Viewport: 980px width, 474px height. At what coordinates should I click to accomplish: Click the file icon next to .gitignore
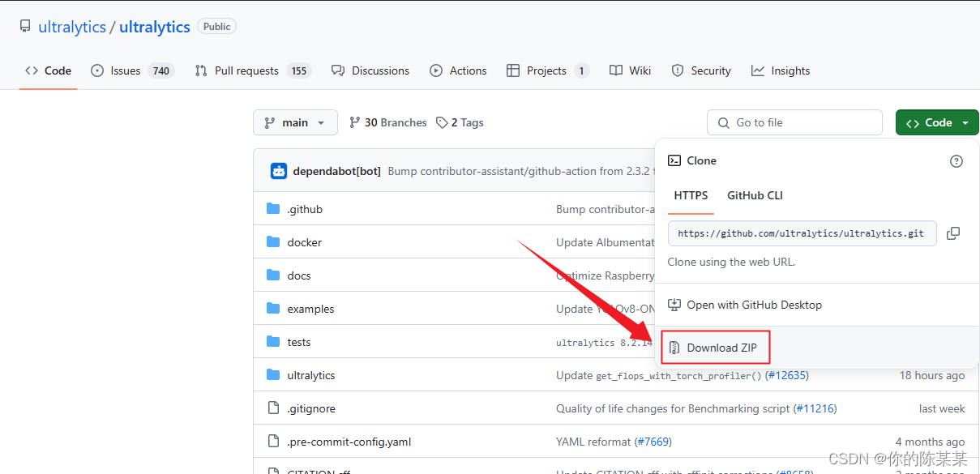point(273,408)
